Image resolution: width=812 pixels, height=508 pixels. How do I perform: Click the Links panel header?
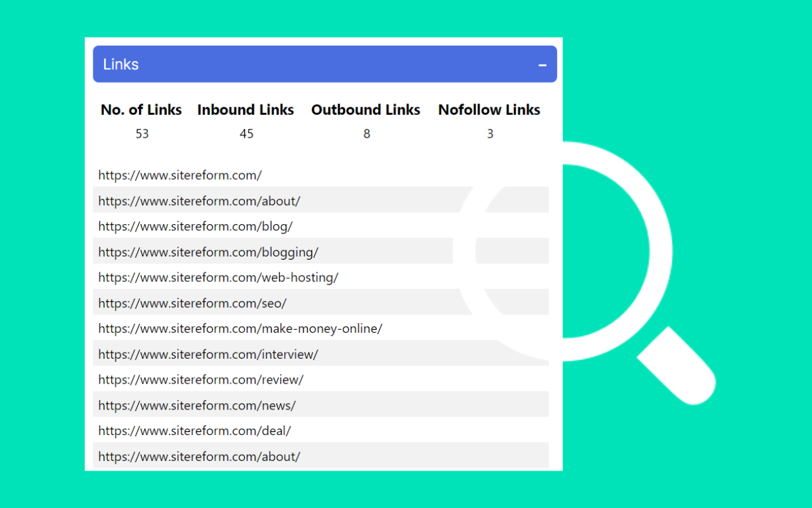(254, 63)
